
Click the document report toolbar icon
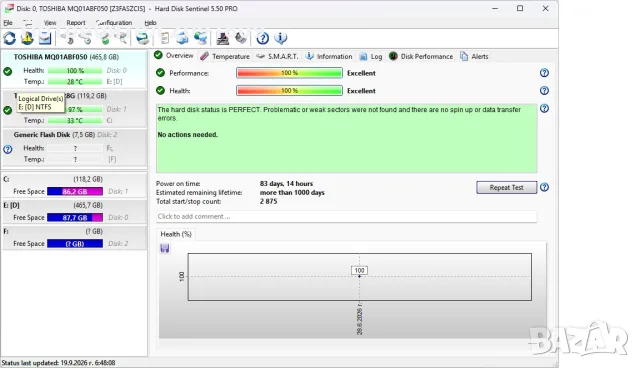(165, 38)
